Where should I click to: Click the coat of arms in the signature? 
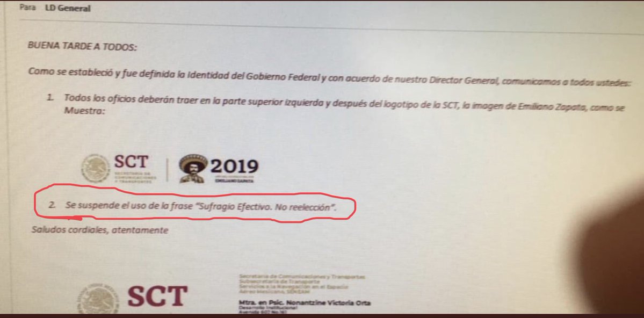pos(99,298)
